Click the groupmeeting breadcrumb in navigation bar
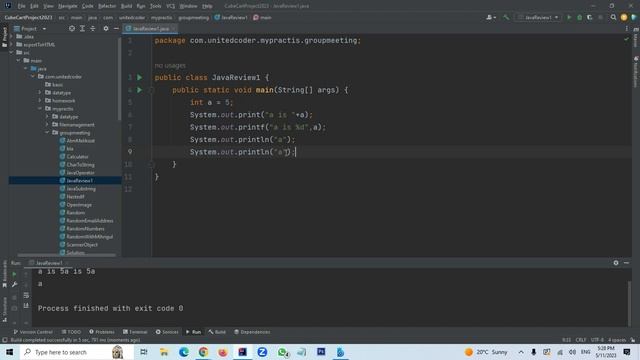 (193, 18)
